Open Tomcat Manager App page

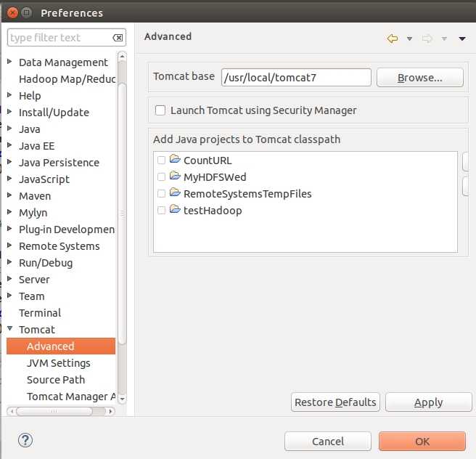click(71, 397)
